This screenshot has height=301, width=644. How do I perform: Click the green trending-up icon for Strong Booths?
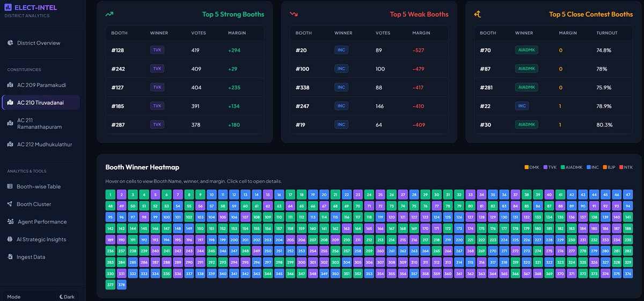109,14
